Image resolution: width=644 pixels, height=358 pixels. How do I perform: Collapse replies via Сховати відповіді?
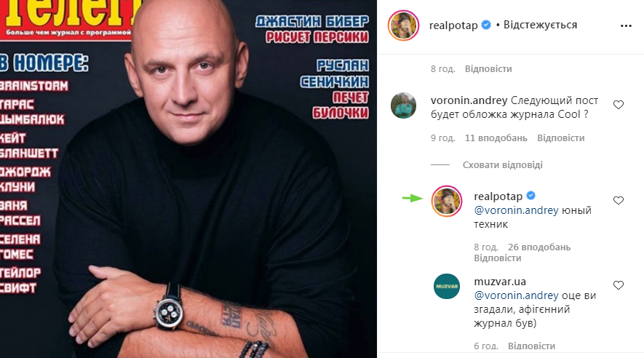(502, 164)
